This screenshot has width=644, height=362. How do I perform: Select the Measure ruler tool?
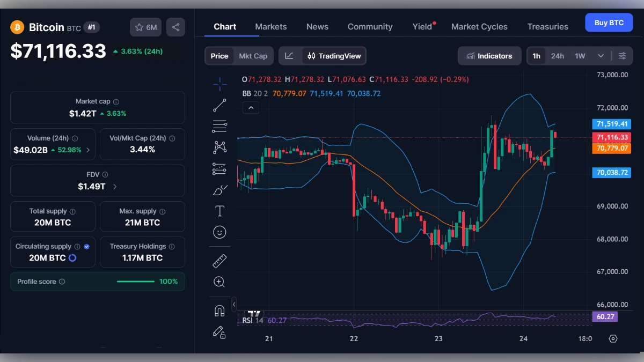pyautogui.click(x=219, y=261)
